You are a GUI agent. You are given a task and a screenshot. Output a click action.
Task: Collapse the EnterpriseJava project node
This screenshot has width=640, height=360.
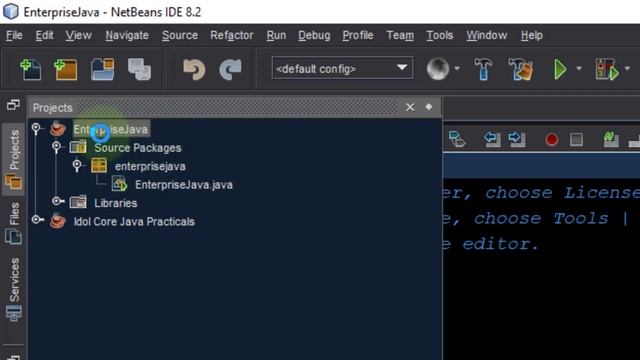tap(36, 129)
